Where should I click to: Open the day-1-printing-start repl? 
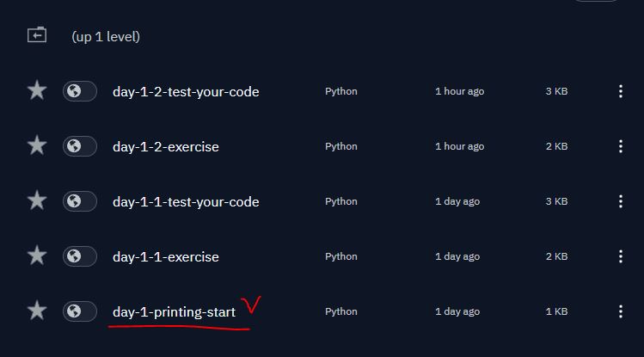[174, 311]
